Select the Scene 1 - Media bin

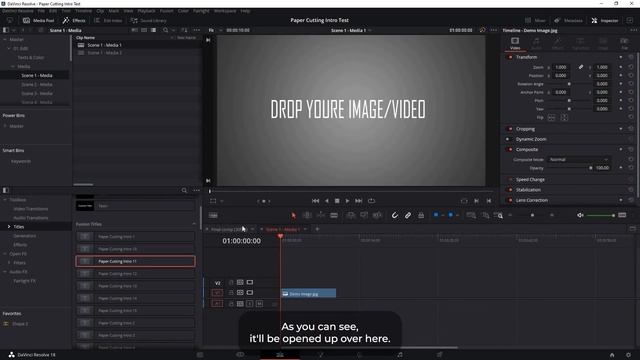pyautogui.click(x=37, y=76)
